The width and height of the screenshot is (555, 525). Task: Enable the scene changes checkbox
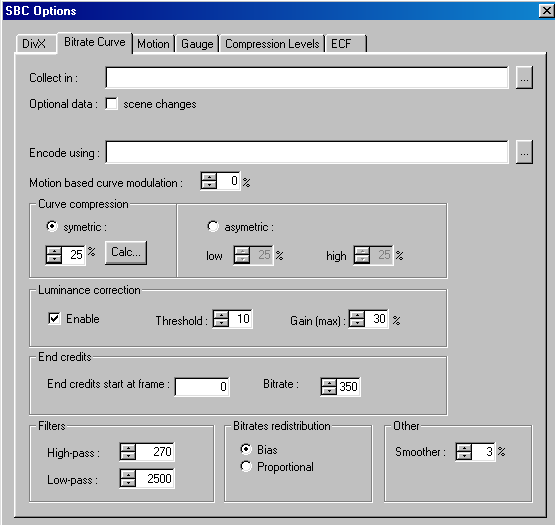112,104
